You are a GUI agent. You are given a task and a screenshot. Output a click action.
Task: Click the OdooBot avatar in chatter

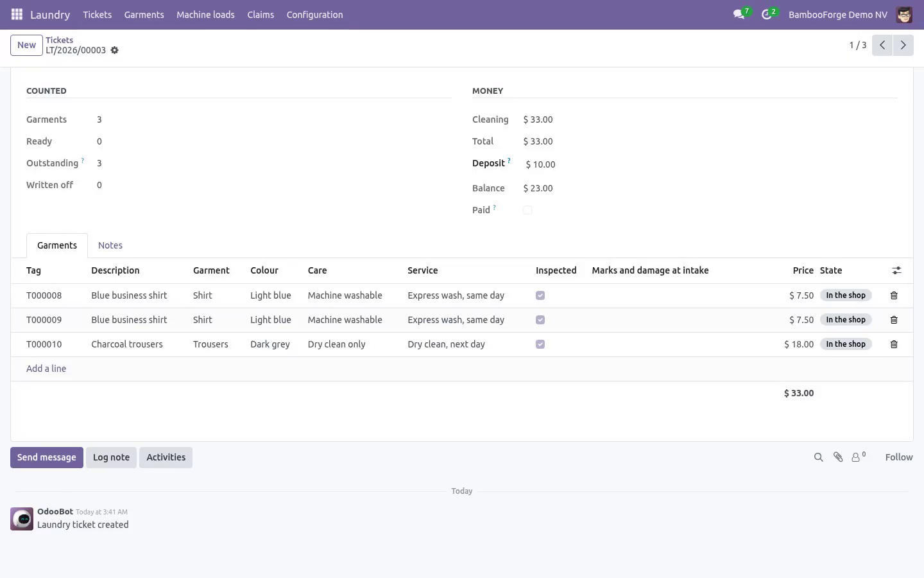(22, 519)
